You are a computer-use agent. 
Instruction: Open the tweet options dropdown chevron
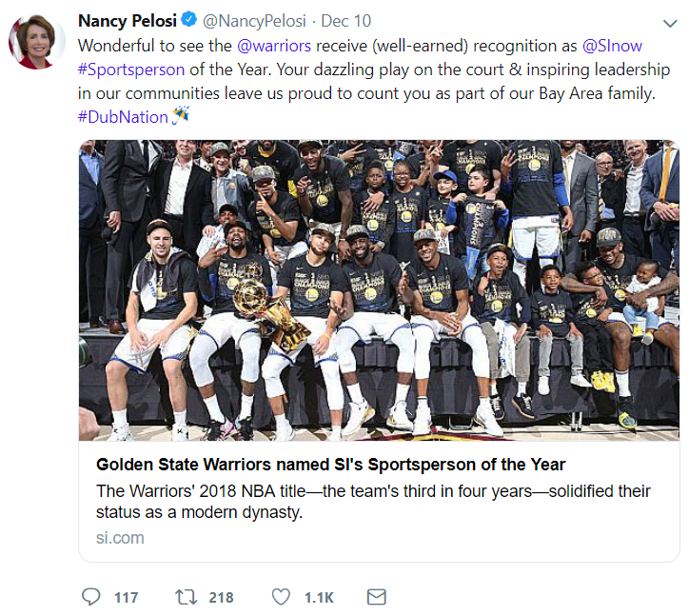[x=669, y=22]
